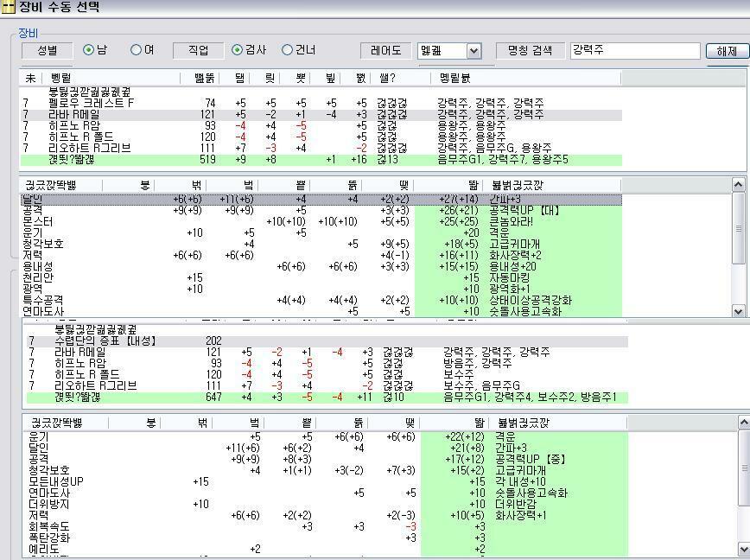Select the 펠로우 크레스트 F equipment row
The width and height of the screenshot is (750, 560).
point(112,101)
